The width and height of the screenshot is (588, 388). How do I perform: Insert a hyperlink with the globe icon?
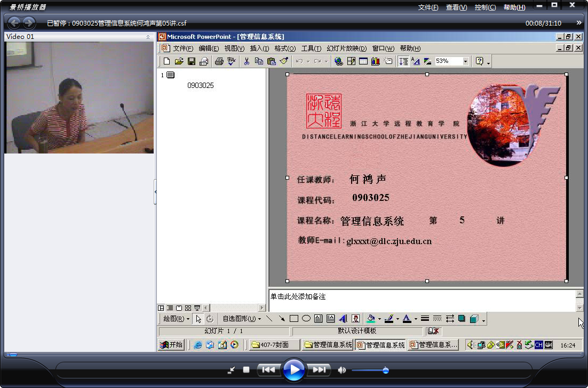tap(339, 61)
